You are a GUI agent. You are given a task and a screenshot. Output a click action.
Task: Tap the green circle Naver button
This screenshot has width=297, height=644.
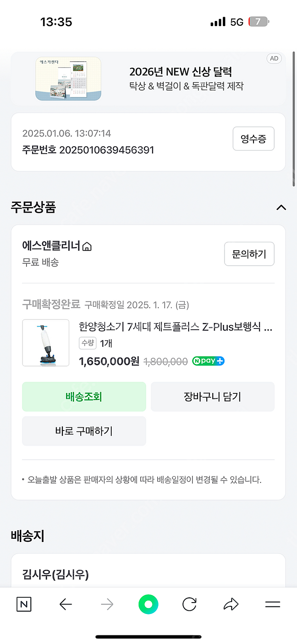click(148, 604)
